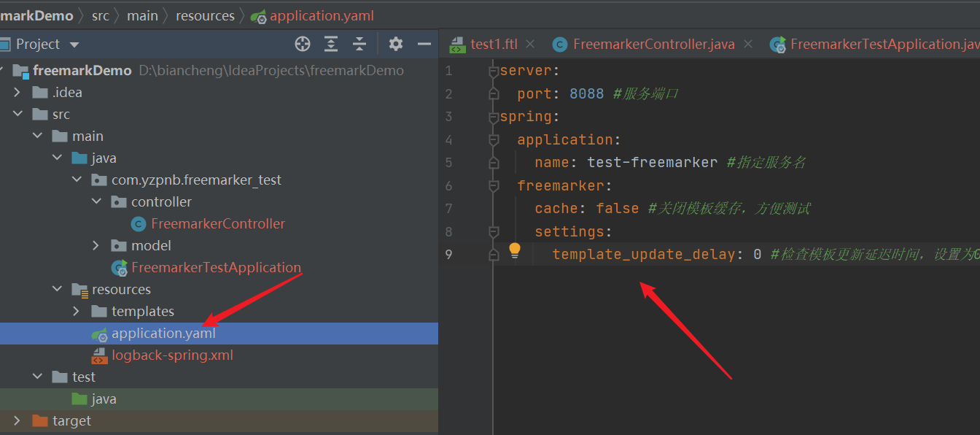Expand the .idea folder
The image size is (980, 435).
[x=17, y=93]
